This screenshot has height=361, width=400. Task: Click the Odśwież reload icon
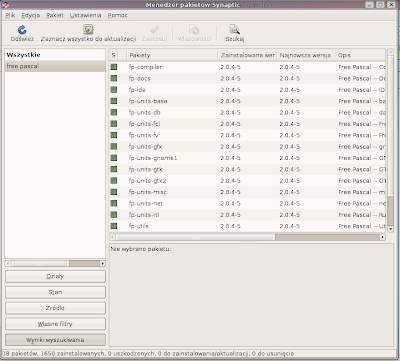pyautogui.click(x=22, y=30)
